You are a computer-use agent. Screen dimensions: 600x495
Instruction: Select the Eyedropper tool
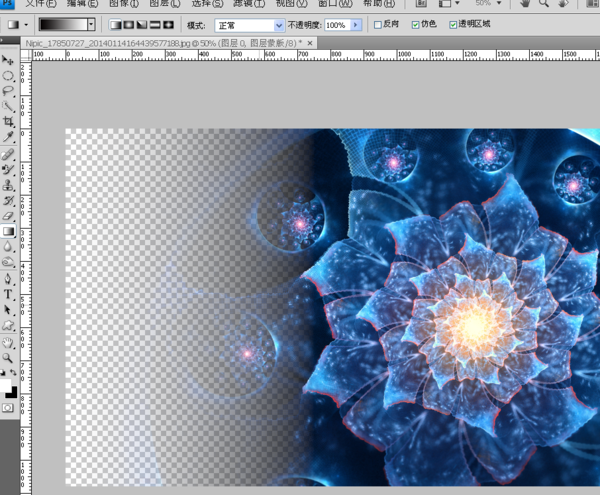pyautogui.click(x=8, y=137)
